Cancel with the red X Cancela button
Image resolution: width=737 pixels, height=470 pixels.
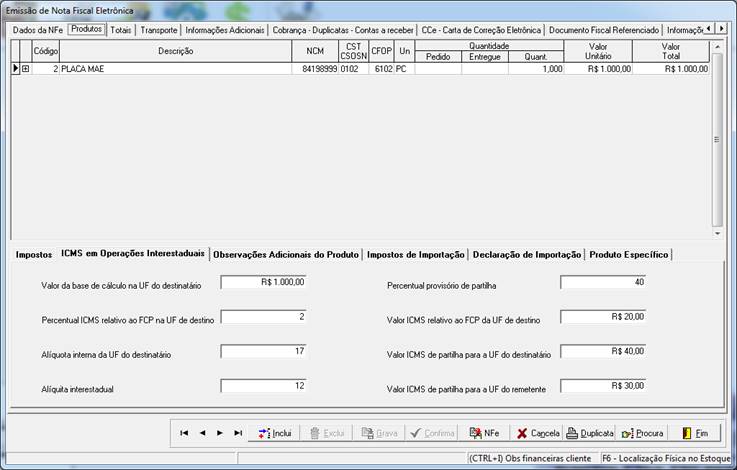538,433
